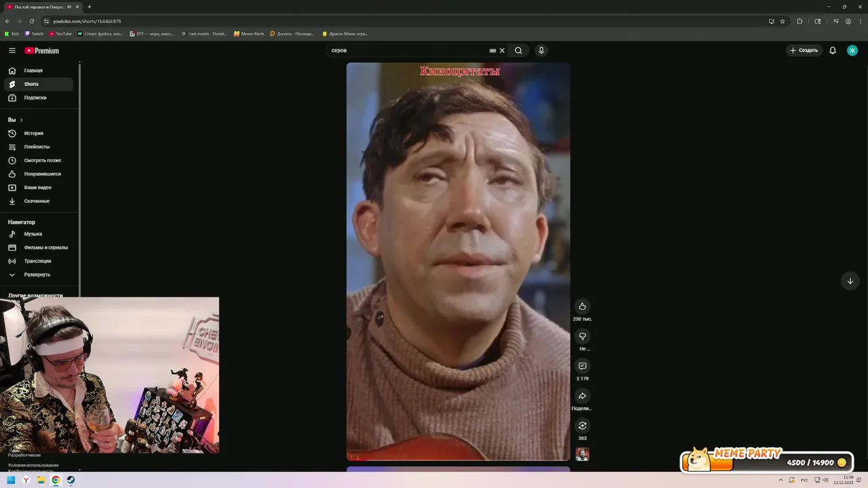
Task: Open the Chrome three-dot menu
Action: pos(859,21)
